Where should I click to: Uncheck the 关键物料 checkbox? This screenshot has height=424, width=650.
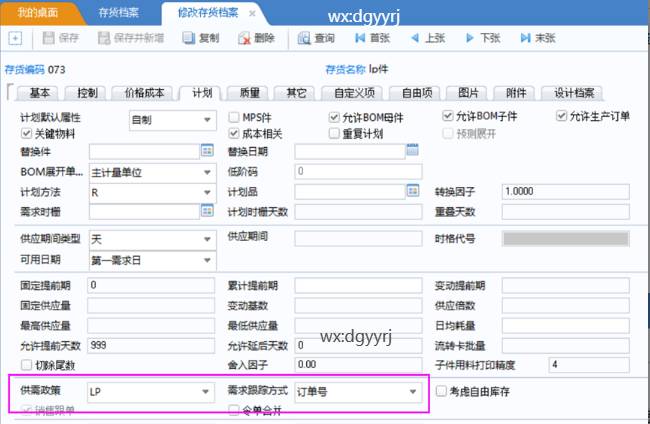(26, 133)
